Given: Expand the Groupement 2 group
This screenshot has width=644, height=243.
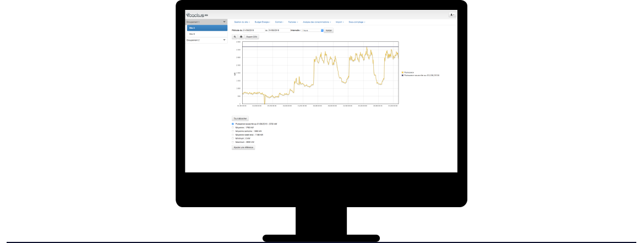Looking at the screenshot, I should [x=206, y=40].
